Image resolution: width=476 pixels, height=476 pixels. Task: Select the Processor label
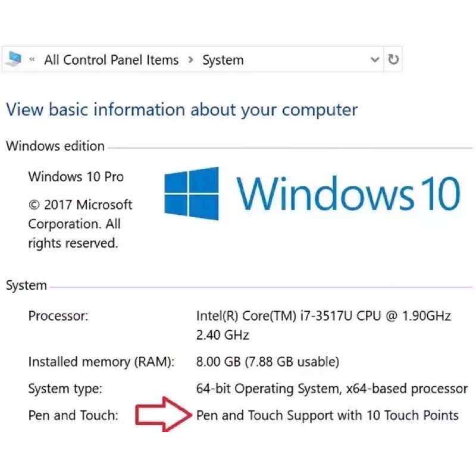(x=58, y=316)
